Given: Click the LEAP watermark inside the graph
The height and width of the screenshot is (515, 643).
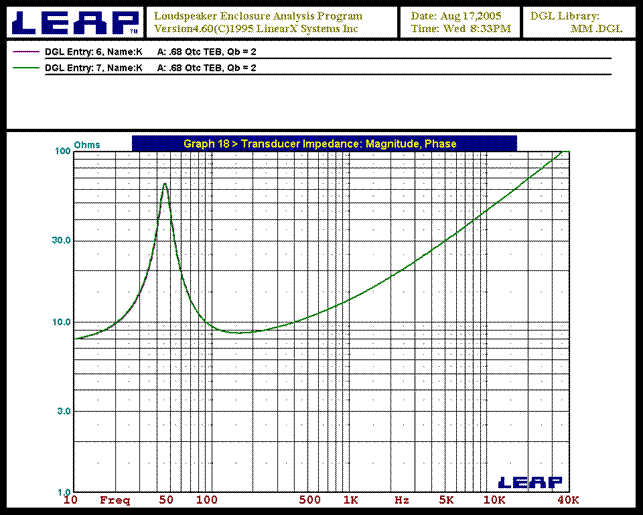Looking at the screenshot, I should [x=521, y=482].
